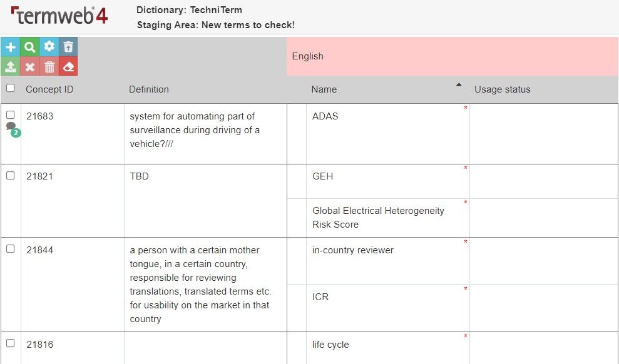Viewport: 619px width, 364px height.
Task: Open the gear settings icon
Action: click(49, 47)
